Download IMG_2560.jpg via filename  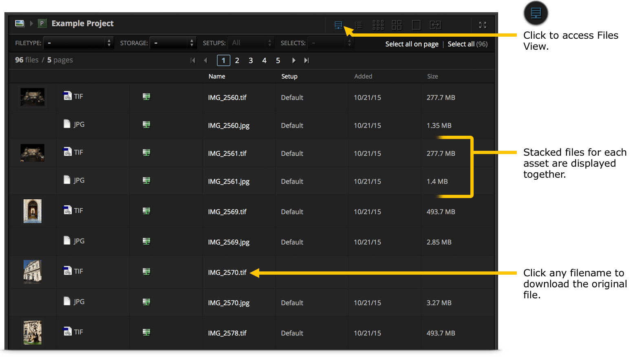229,126
